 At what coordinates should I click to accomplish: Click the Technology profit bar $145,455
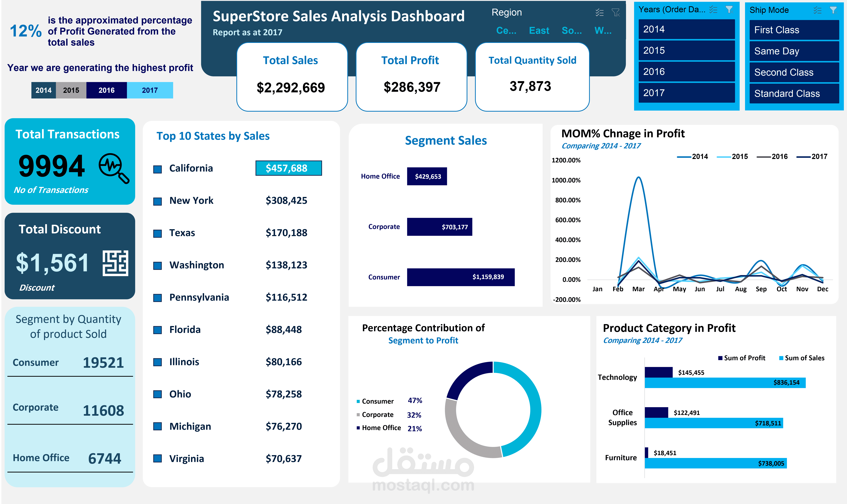[658, 372]
